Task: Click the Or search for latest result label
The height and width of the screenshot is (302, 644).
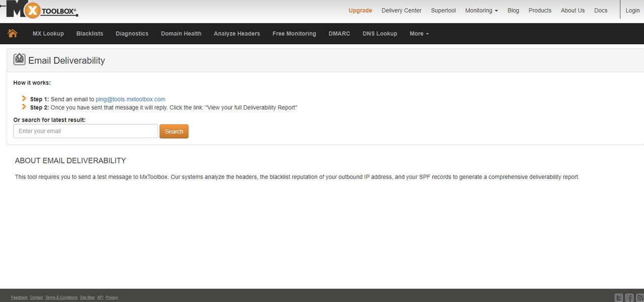Action: (49, 120)
